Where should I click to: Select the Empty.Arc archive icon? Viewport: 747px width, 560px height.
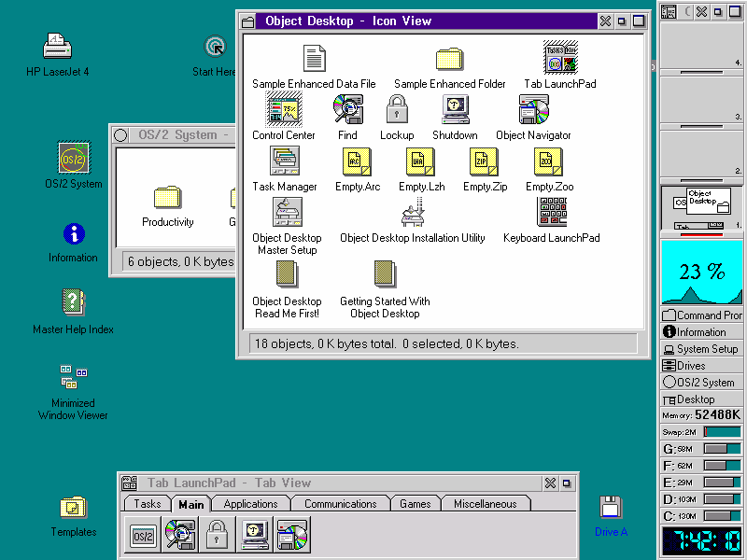click(x=357, y=161)
